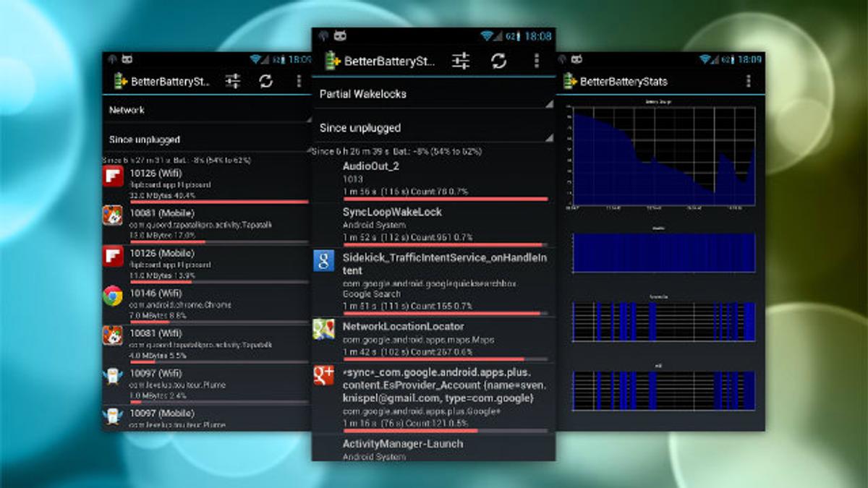This screenshot has height=488, width=868.
Task: Tap the 18:09 clock on right phone
Action: pos(750,59)
